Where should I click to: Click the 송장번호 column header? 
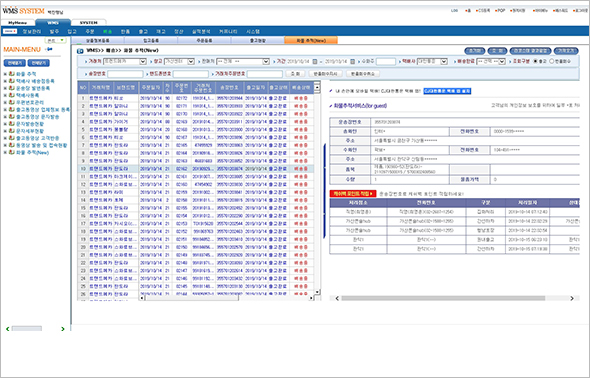[229, 88]
